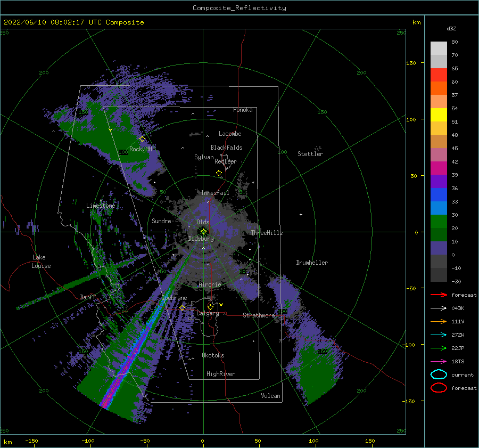Click the magenta 18TS arrow legend icon
The height and width of the screenshot is (448, 479).
[439, 362]
